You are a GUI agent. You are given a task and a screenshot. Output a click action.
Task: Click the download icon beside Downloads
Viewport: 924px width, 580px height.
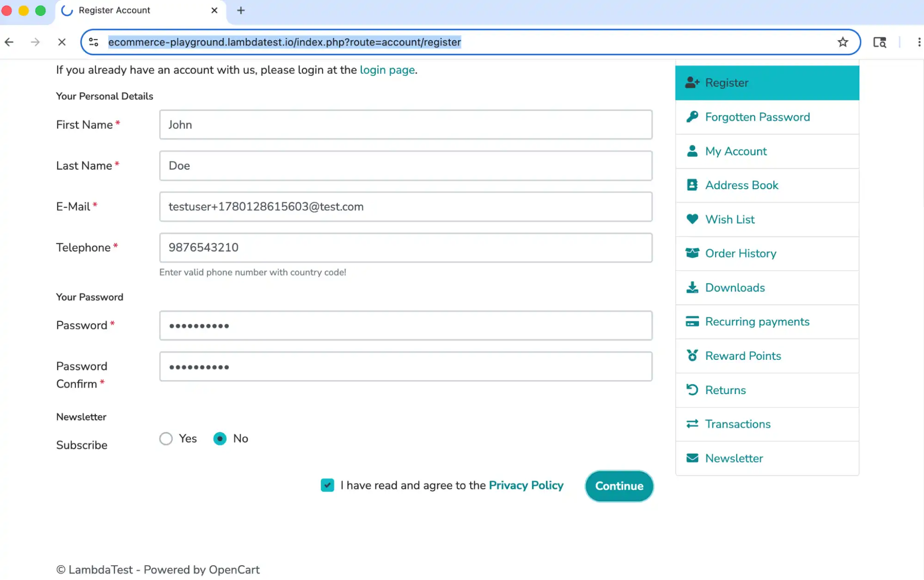[692, 287]
